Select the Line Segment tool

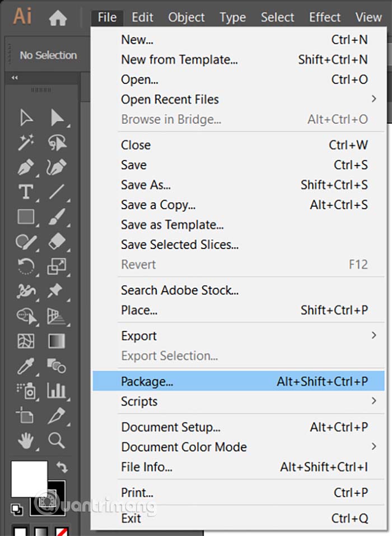pos(57,192)
